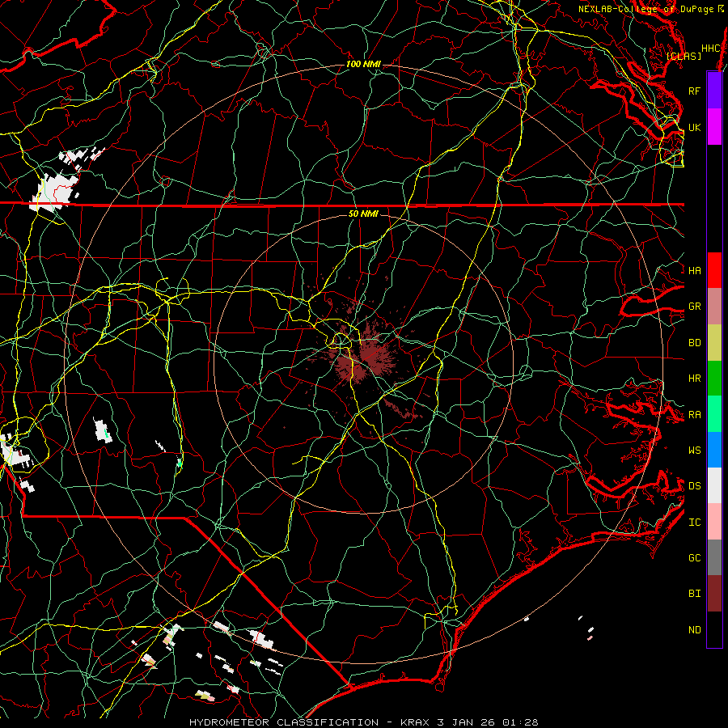Click the BD yellow legend swatch
The image size is (728, 728).
pos(714,343)
